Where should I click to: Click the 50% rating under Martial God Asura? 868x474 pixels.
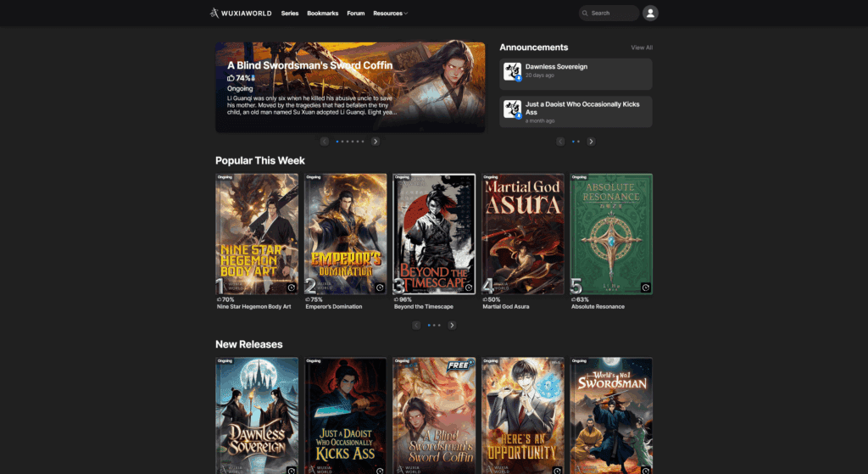tap(492, 299)
